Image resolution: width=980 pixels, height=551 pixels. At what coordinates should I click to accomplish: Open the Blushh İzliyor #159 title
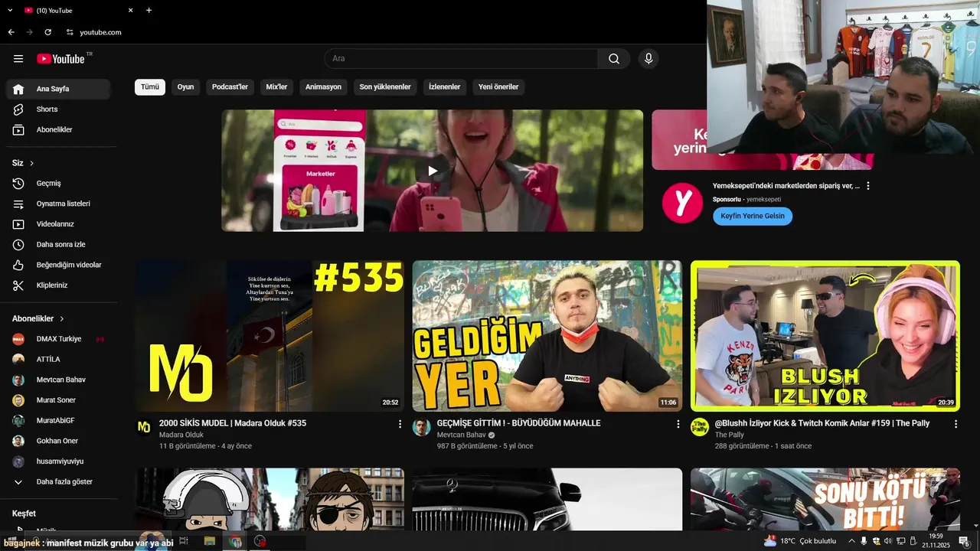[822, 423]
